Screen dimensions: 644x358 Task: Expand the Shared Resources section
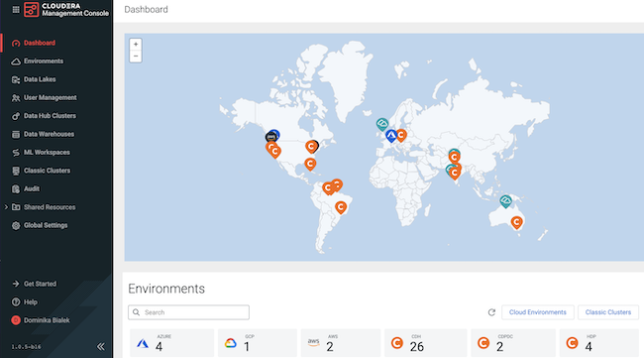(6, 206)
